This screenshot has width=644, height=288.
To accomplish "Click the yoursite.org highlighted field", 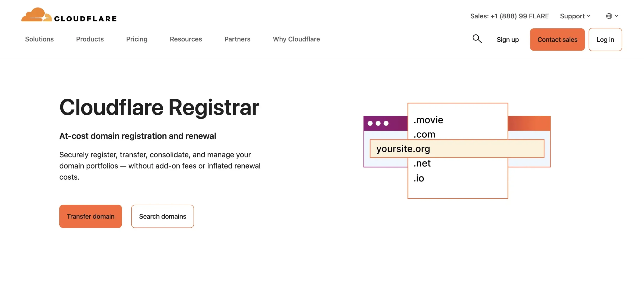I will (456, 148).
